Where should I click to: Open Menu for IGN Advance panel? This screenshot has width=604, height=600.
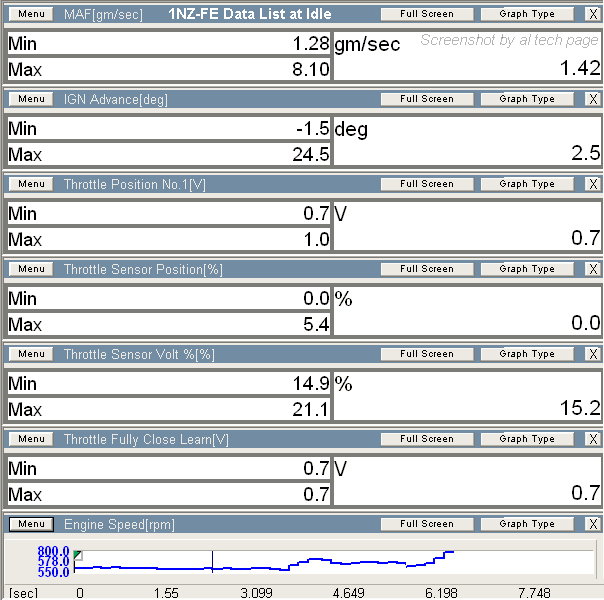31,99
